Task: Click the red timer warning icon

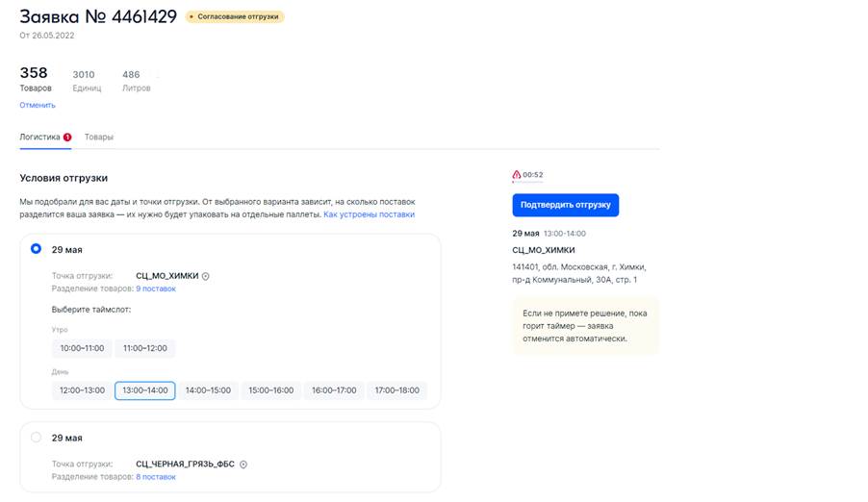Action: [x=517, y=175]
